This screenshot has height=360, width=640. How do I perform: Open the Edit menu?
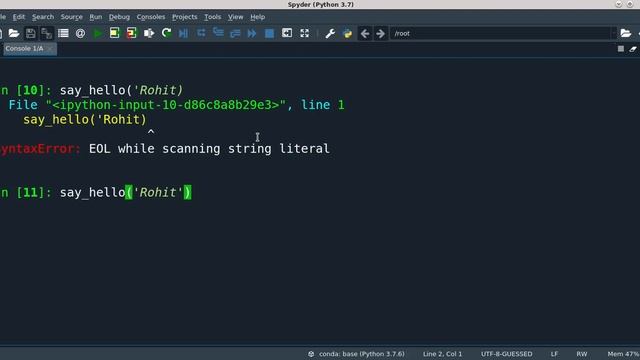[x=19, y=17]
